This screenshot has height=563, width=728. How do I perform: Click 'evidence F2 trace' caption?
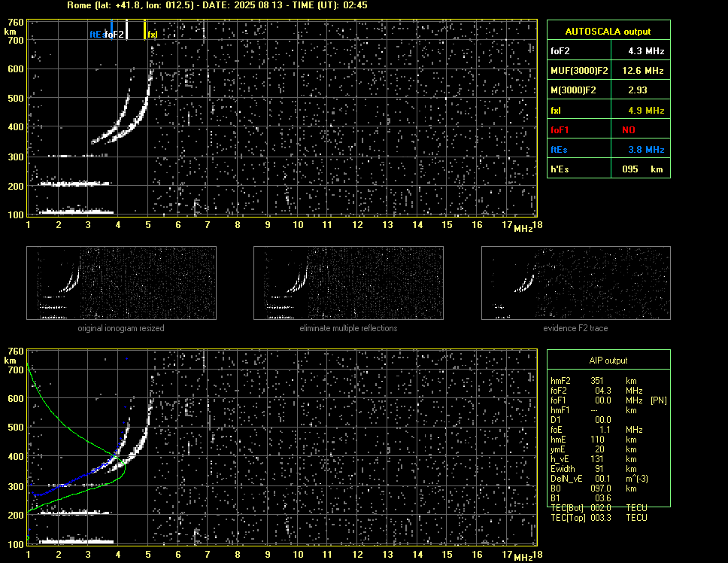(576, 328)
